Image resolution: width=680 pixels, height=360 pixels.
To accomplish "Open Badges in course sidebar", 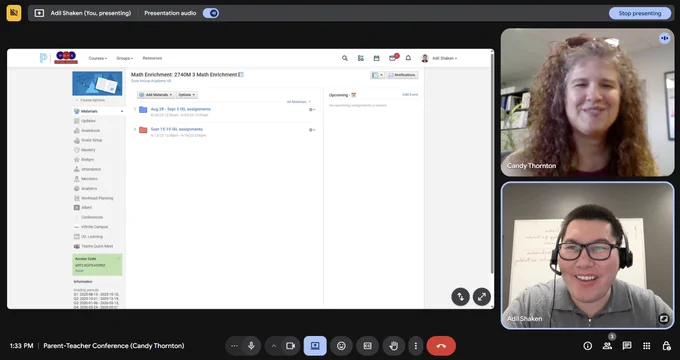I will point(88,160).
